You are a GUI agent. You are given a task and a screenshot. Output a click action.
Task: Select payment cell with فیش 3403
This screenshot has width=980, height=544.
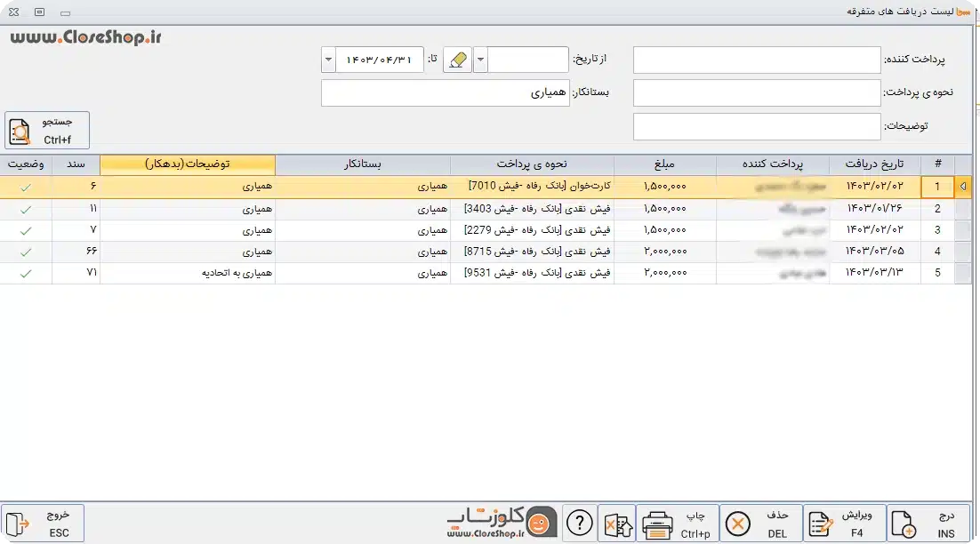(x=532, y=209)
